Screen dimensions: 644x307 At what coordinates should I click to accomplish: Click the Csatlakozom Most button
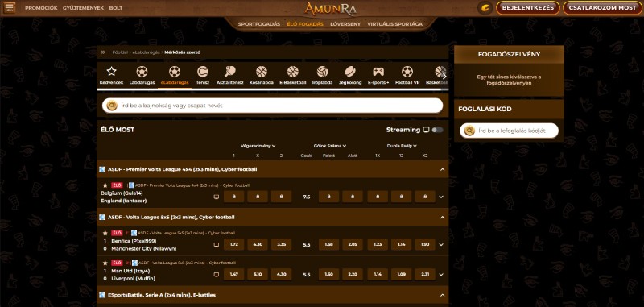pyautogui.click(x=602, y=8)
